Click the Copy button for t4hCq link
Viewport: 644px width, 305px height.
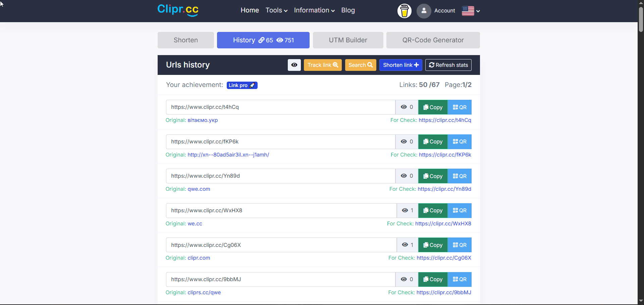tap(433, 107)
